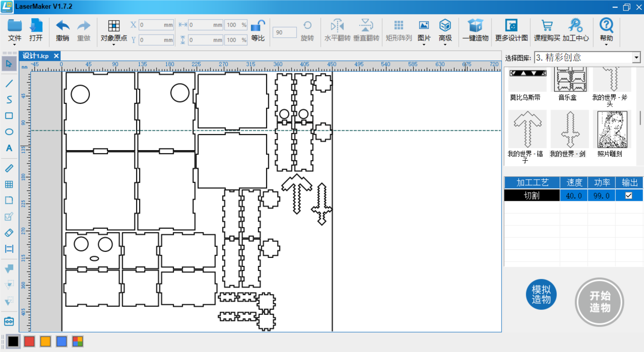Pick the red color swatch
644x352 pixels.
click(x=29, y=342)
